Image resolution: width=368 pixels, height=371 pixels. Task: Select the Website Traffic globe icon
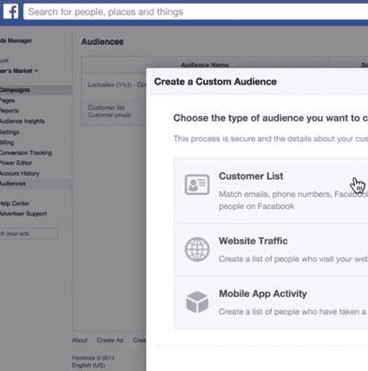click(x=197, y=249)
